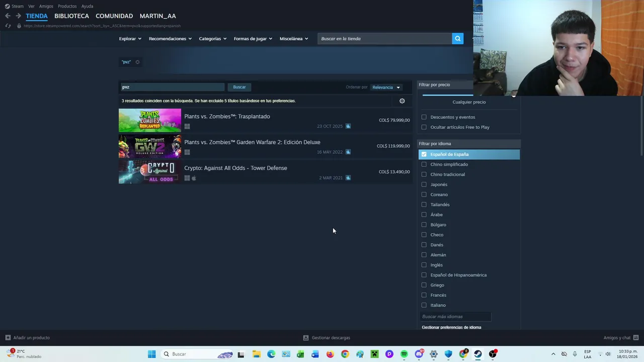Remove the "pvz" search tag
The image size is (644, 362).
pos(137,62)
